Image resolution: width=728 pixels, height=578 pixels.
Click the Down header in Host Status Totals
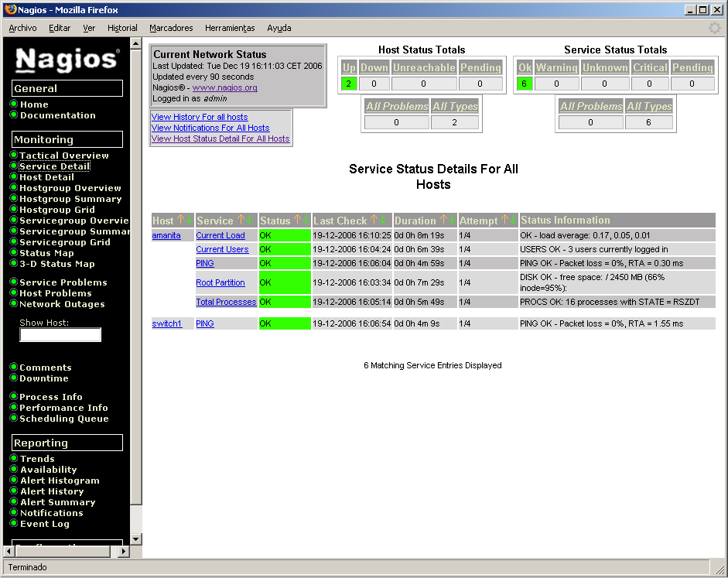coord(374,68)
